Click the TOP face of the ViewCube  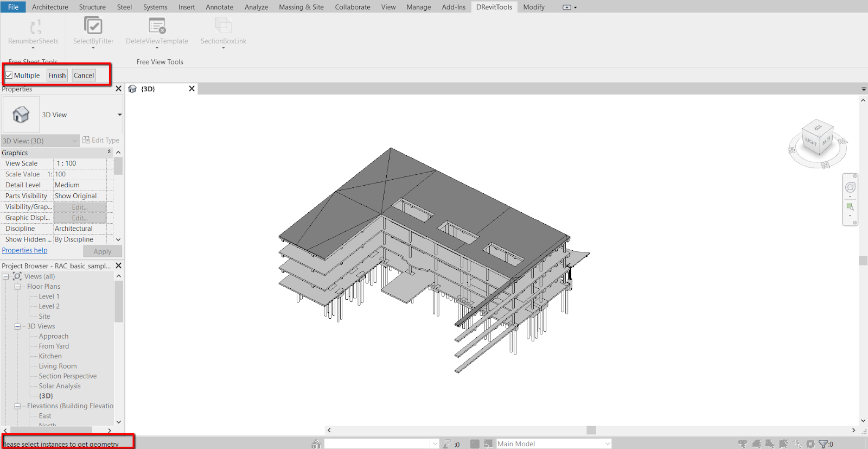[x=818, y=127]
